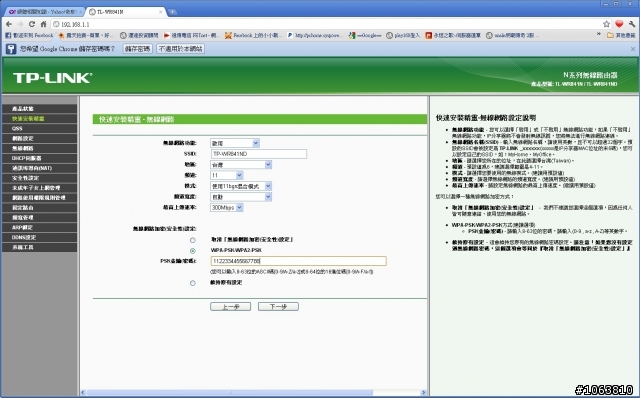Open the 網路設定 sidebar menu

coord(39,138)
